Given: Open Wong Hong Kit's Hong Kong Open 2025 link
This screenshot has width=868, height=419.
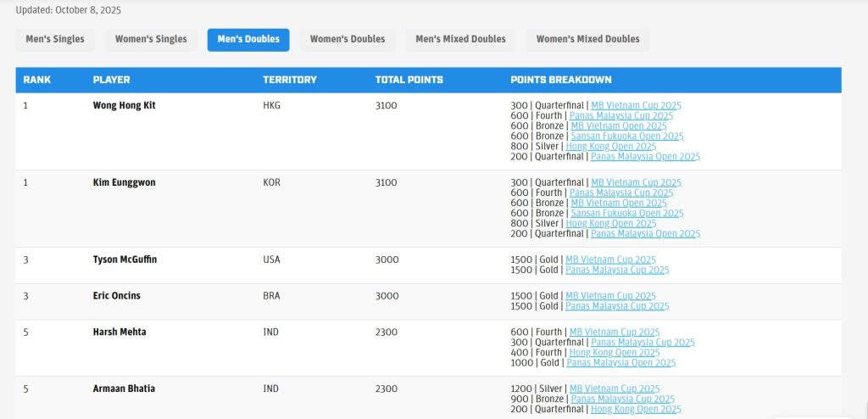Looking at the screenshot, I should tap(610, 147).
